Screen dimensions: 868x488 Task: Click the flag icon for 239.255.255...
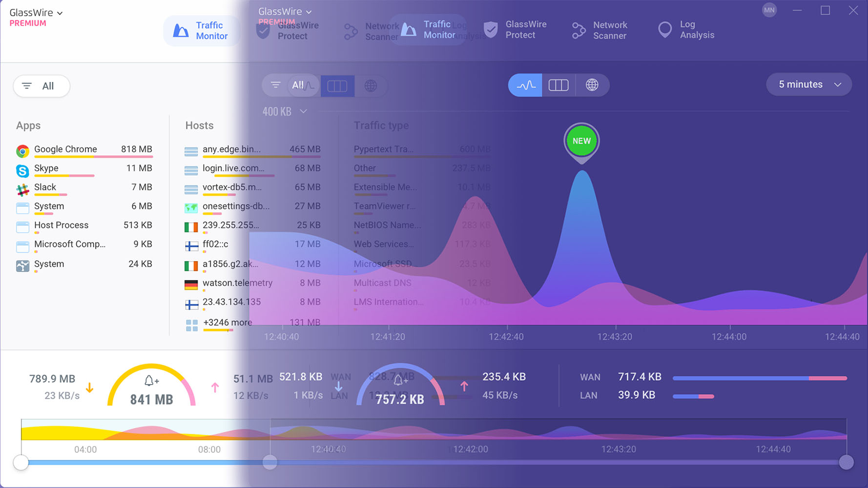tap(191, 227)
